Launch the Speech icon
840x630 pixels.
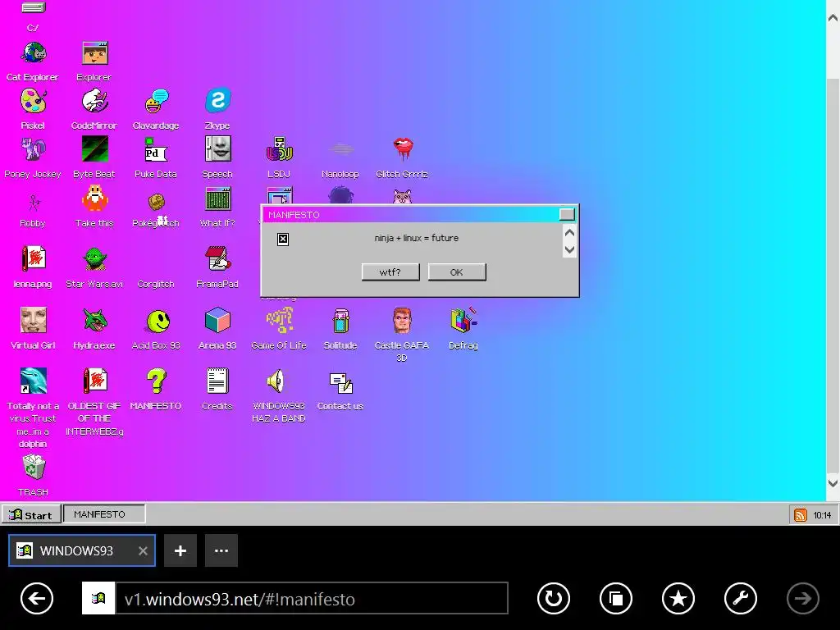pos(217,149)
